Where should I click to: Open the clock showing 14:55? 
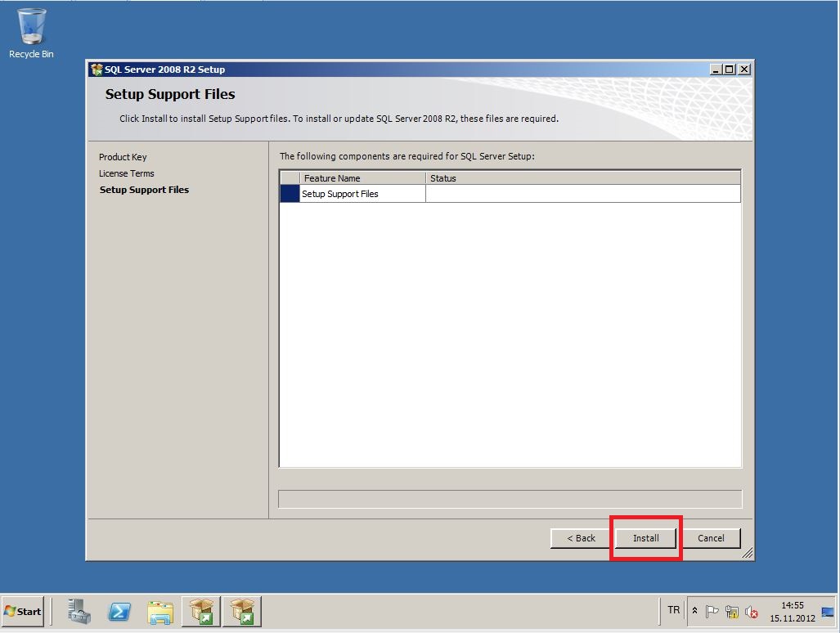tap(793, 612)
